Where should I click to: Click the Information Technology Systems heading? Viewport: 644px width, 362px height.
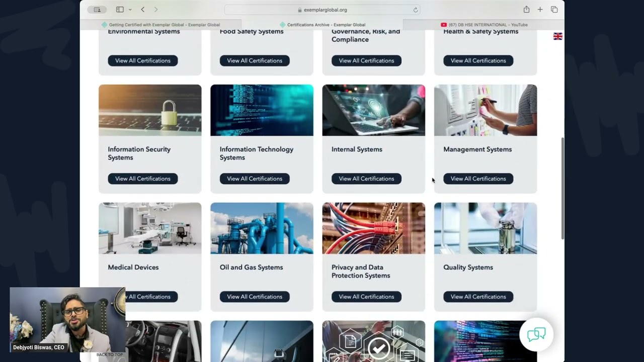pos(257,153)
